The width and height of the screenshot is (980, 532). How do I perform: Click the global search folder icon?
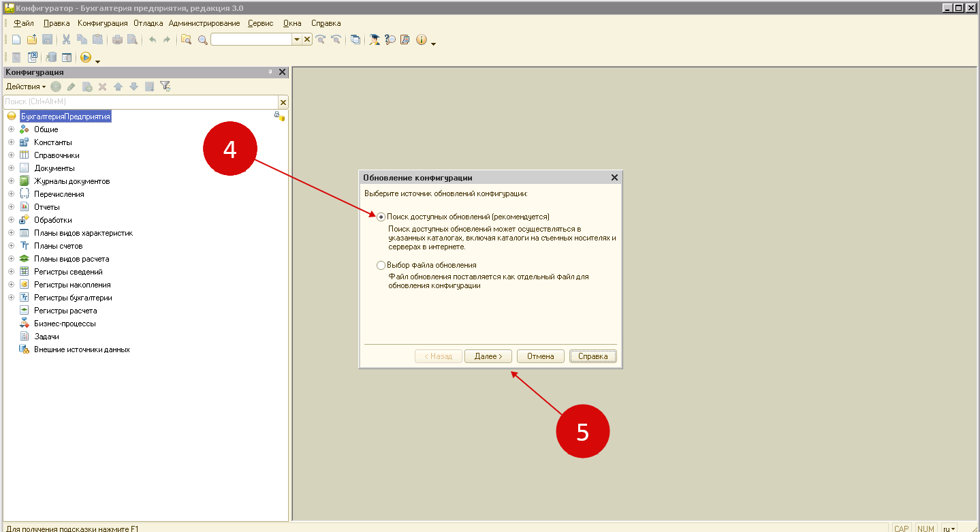coord(186,40)
